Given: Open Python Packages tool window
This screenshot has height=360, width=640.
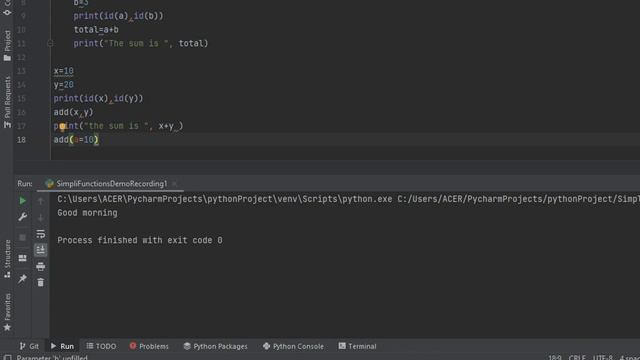Looking at the screenshot, I should (x=216, y=346).
